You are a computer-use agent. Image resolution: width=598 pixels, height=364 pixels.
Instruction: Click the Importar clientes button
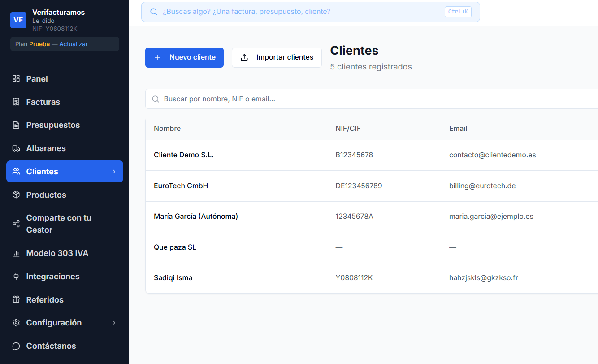(x=277, y=57)
